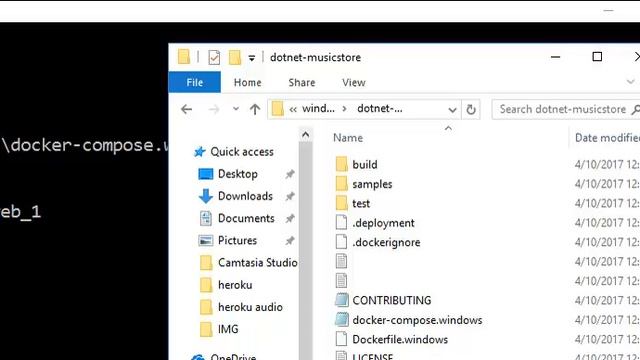Click the New folder icon in the quick access toolbar
640x360 pixels.
point(235,57)
